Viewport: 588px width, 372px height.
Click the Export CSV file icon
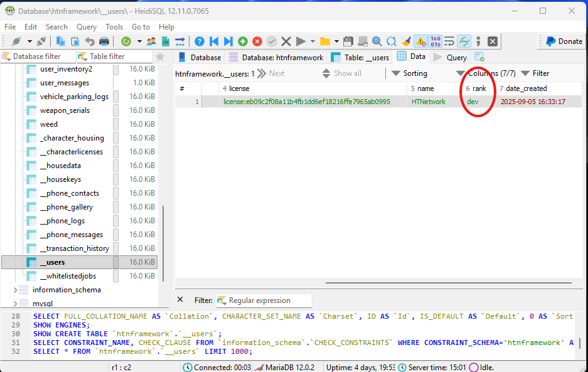[166, 41]
